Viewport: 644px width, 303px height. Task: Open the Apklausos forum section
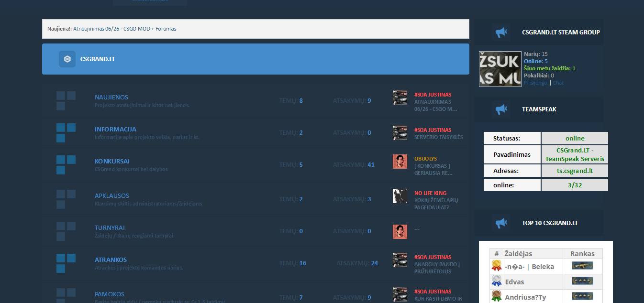(112, 196)
